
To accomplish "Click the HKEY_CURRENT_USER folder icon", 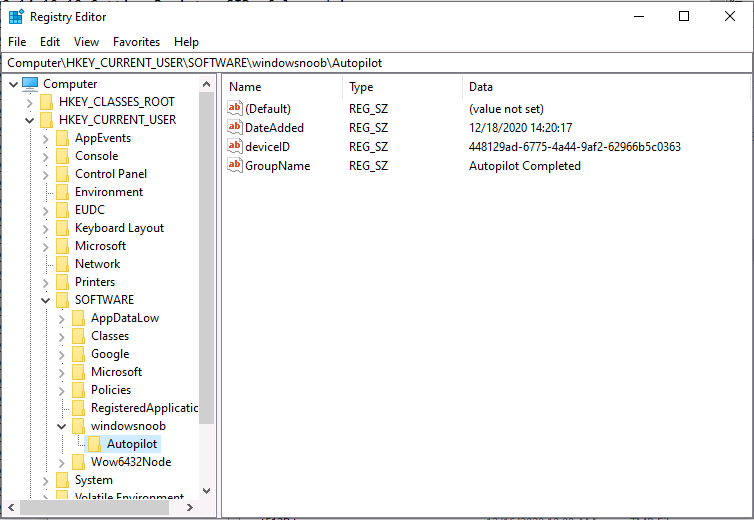I will [x=47, y=120].
